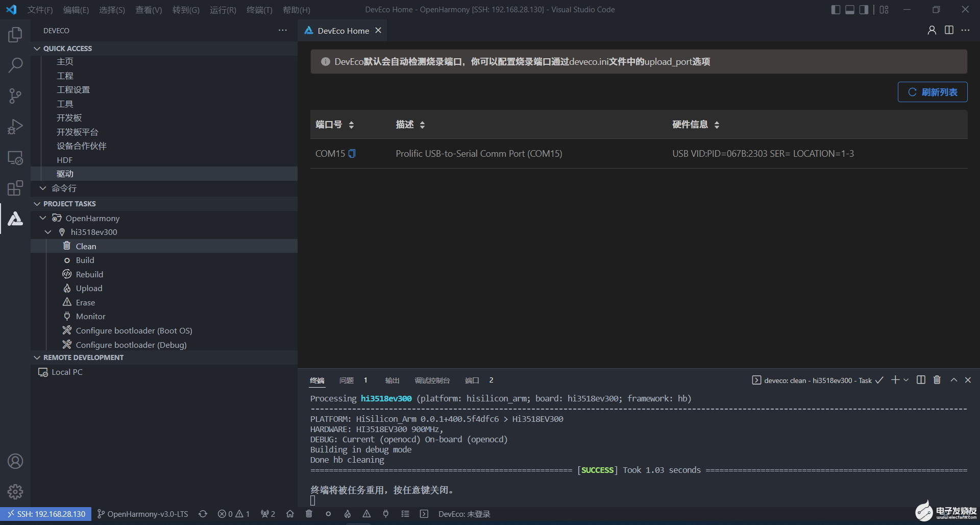Viewport: 980px width, 525px height.
Task: Click status bar Build circle icon
Action: [328, 514]
